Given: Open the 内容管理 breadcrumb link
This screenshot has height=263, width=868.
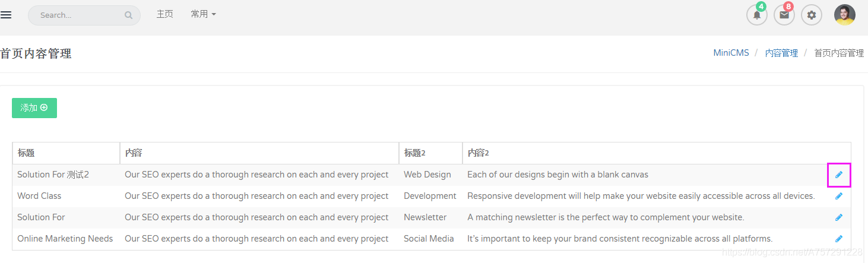Looking at the screenshot, I should (x=781, y=53).
